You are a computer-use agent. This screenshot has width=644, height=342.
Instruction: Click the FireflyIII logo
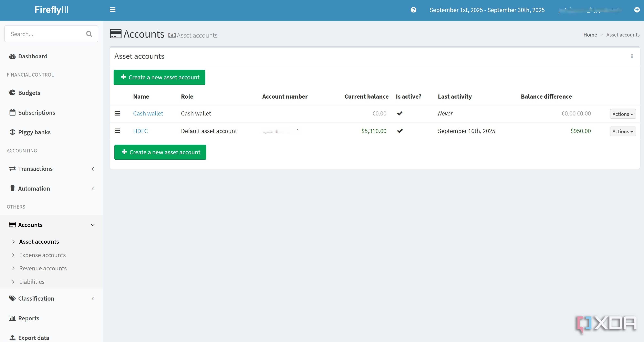point(52,10)
